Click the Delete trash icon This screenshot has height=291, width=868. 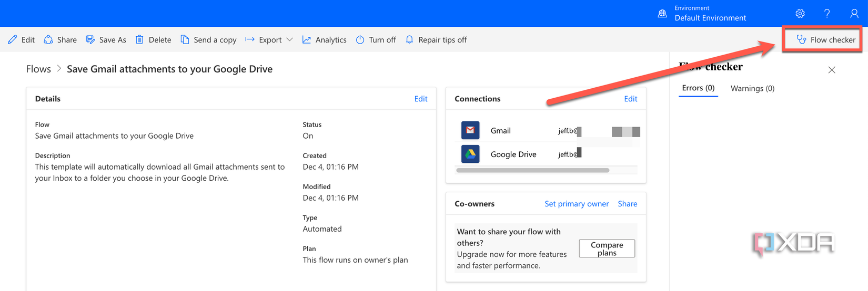[x=139, y=39]
